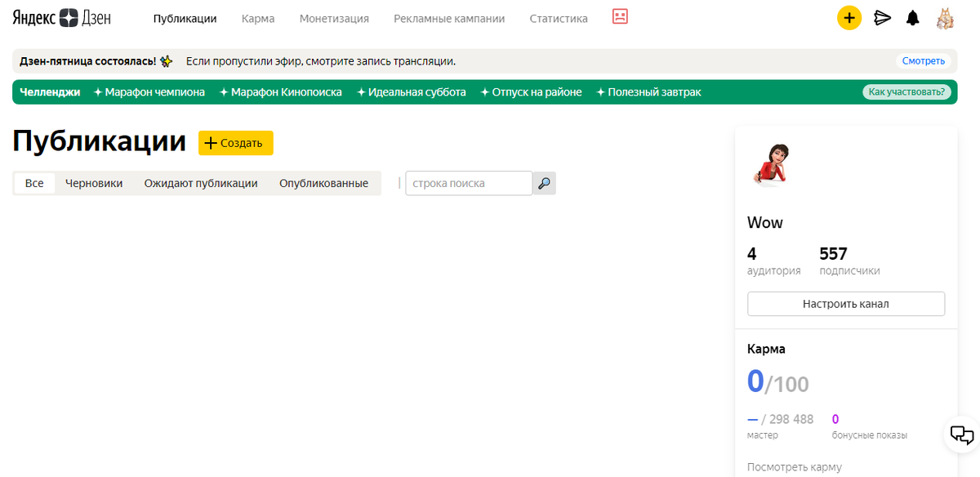Focus the строка поиска input field
The width and height of the screenshot is (980, 477).
click(x=469, y=184)
